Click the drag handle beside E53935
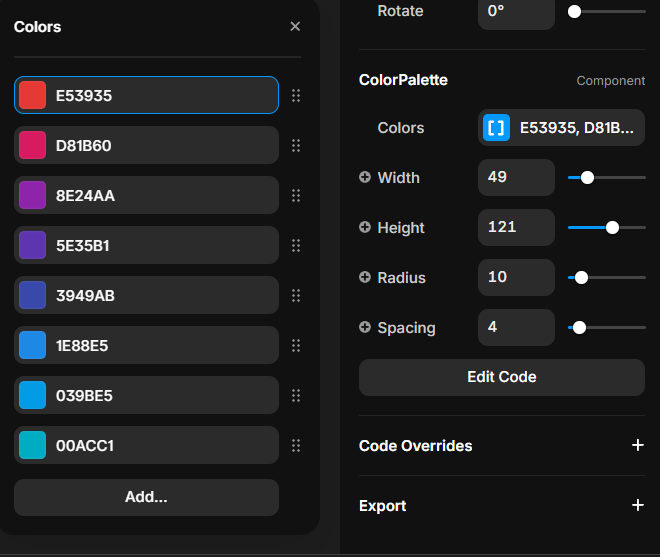 pos(295,96)
